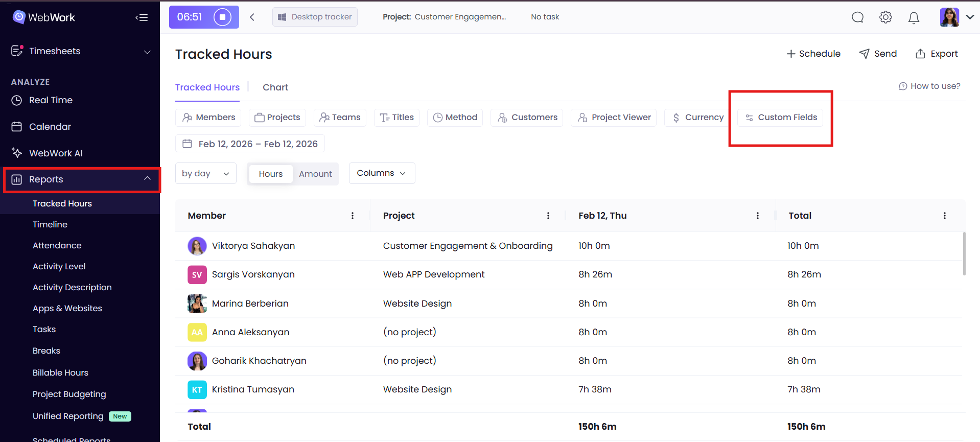The height and width of the screenshot is (442, 980).
Task: Open Activity Level report
Action: [59, 266]
